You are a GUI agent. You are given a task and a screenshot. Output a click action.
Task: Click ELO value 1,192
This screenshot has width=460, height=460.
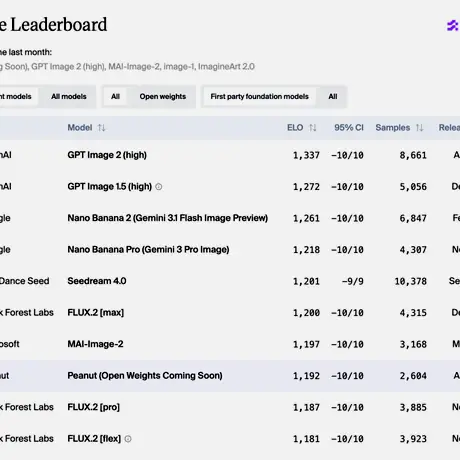pyautogui.click(x=306, y=376)
